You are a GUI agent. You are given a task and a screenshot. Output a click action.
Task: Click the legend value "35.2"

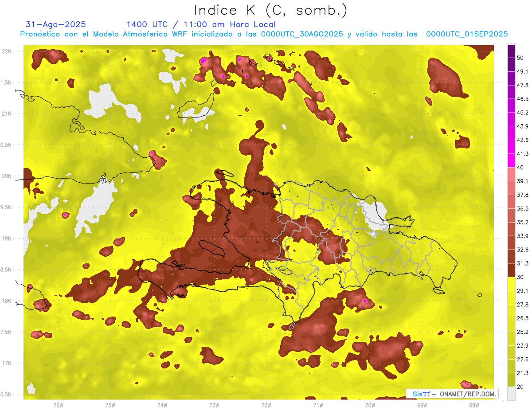pyautogui.click(x=523, y=222)
